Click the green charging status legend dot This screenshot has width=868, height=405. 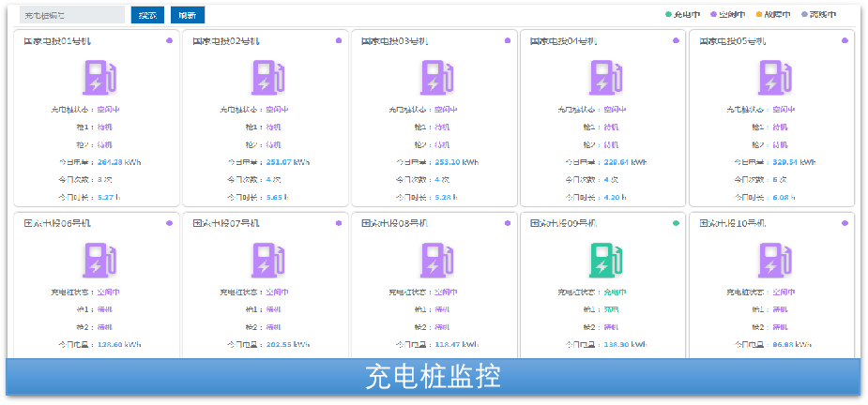click(x=669, y=15)
